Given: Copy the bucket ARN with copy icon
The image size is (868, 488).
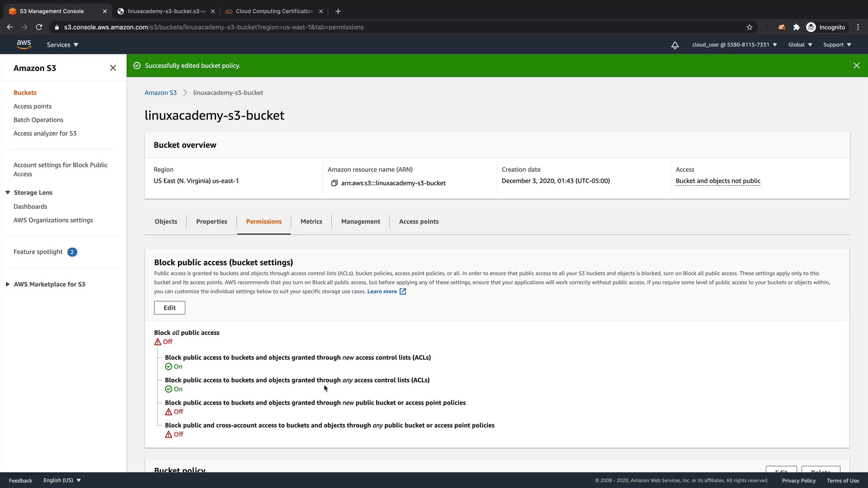Looking at the screenshot, I should click(x=334, y=183).
